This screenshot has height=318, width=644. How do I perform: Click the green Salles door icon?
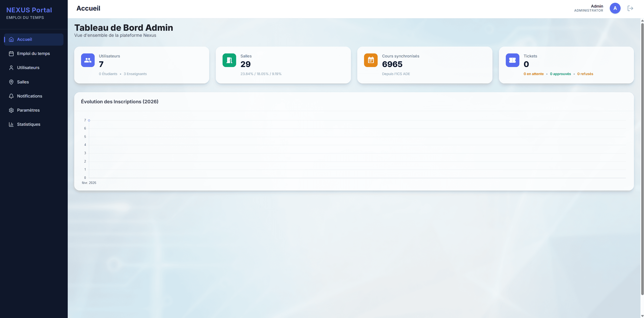[x=229, y=60]
